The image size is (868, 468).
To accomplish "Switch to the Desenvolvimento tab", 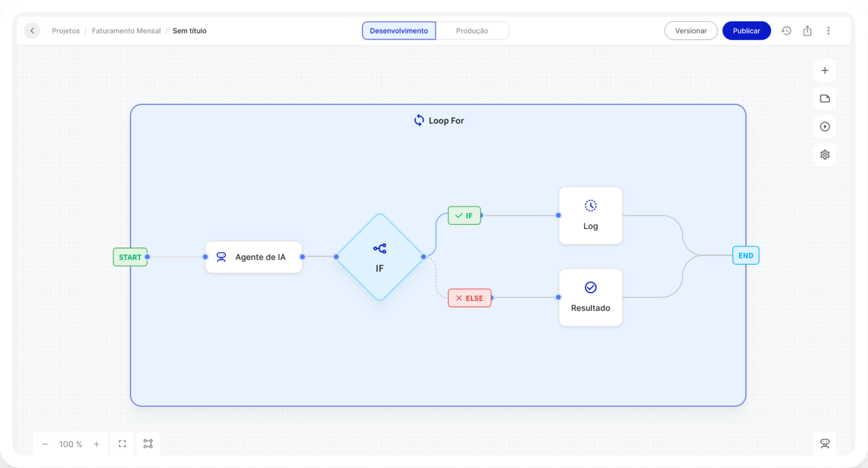I will [x=399, y=31].
